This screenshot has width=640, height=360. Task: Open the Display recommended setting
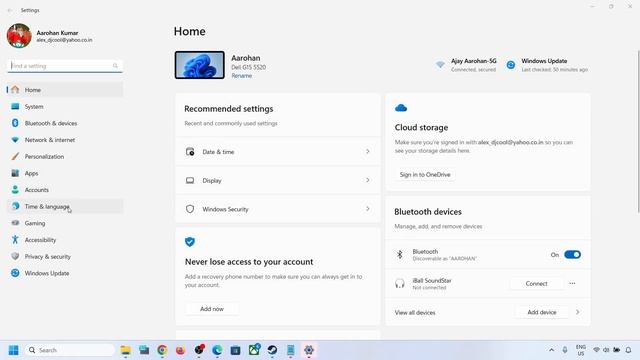click(278, 180)
